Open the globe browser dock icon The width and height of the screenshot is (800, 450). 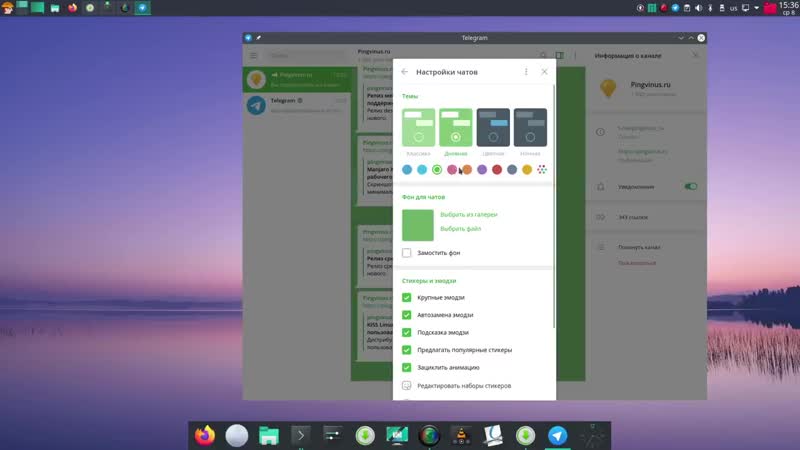429,436
